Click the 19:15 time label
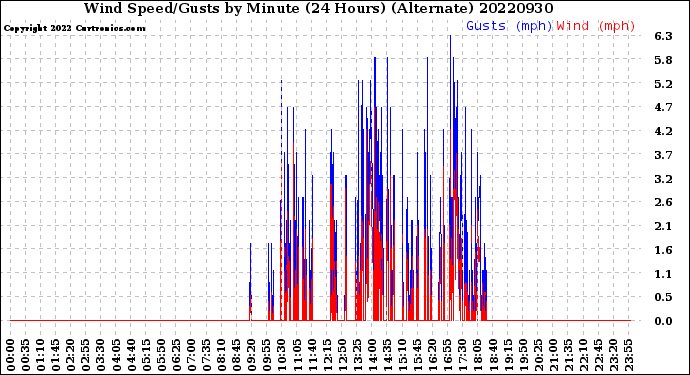This screenshot has height=375, width=690. [507, 355]
